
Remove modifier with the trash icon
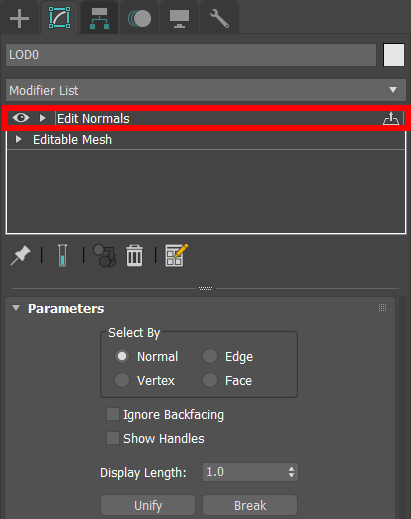click(x=134, y=256)
